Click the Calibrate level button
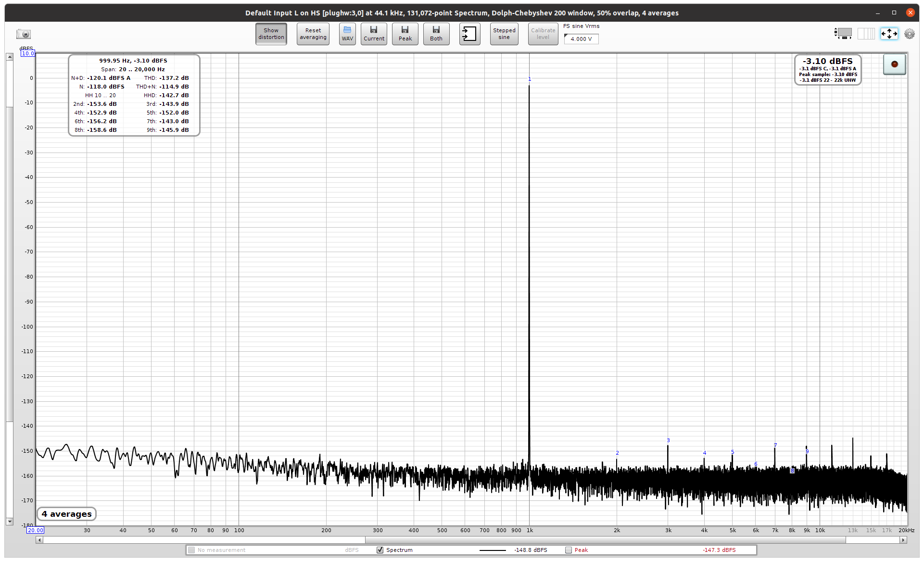 (x=543, y=34)
